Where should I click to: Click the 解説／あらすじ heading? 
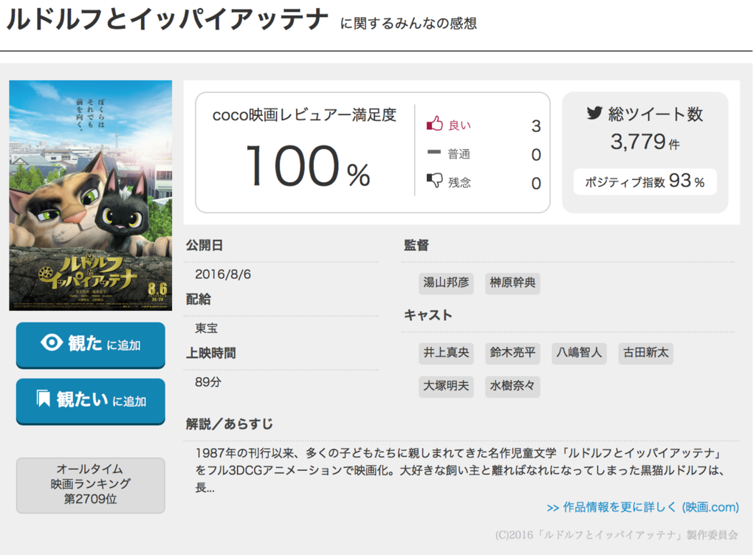(230, 424)
